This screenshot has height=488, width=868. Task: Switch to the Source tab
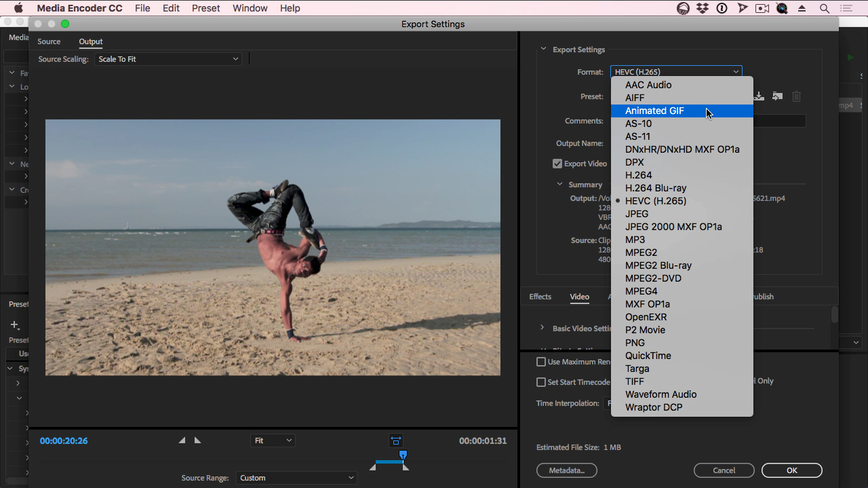pos(49,41)
